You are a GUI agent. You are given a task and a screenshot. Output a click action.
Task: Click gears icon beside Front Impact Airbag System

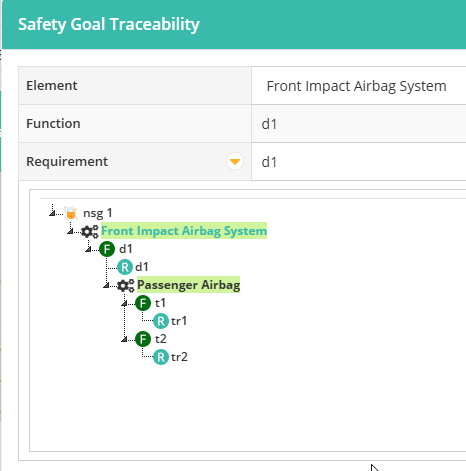[90, 231]
